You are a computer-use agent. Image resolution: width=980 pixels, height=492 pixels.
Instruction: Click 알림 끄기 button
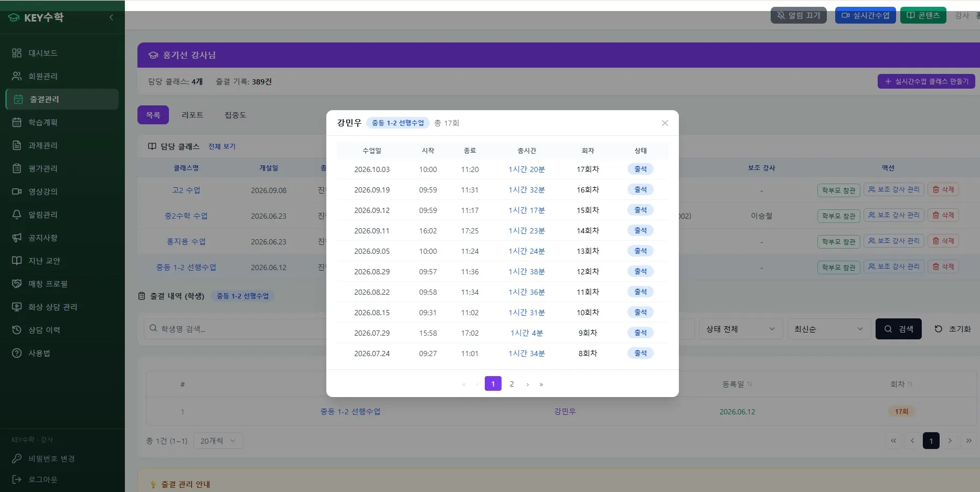[798, 15]
